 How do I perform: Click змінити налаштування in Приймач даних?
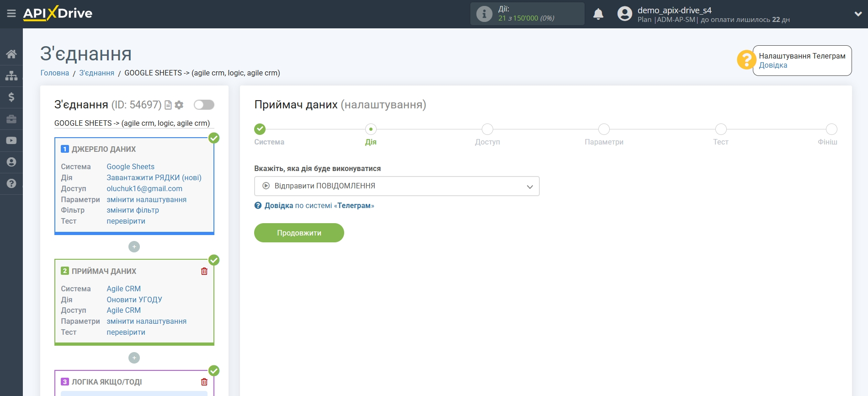click(x=146, y=321)
